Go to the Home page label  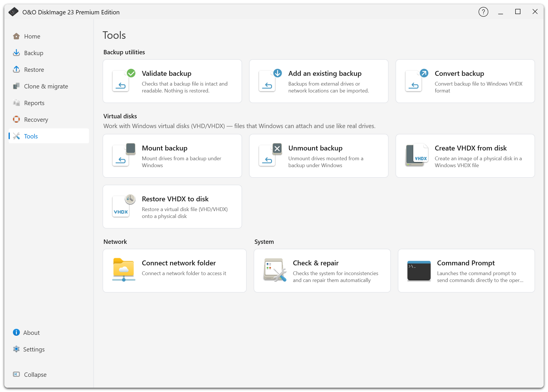pyautogui.click(x=32, y=36)
